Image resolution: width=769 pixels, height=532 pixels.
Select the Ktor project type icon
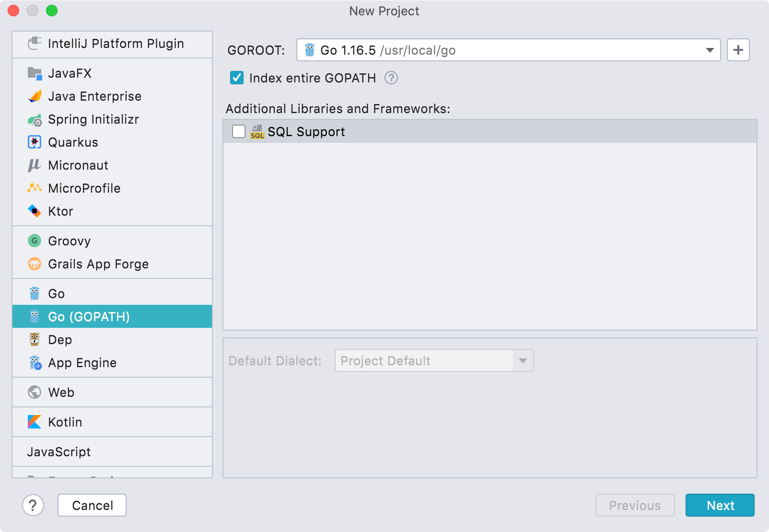click(34, 211)
